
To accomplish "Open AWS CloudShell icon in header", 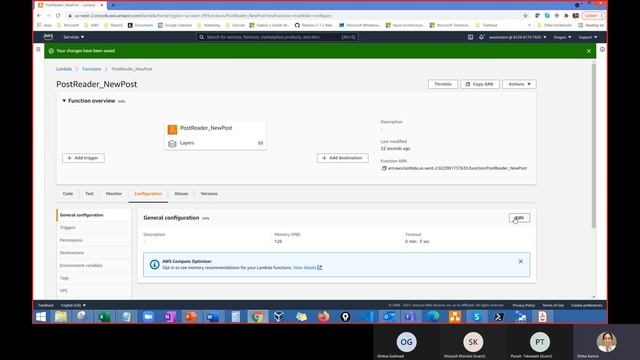I will 470,37.
